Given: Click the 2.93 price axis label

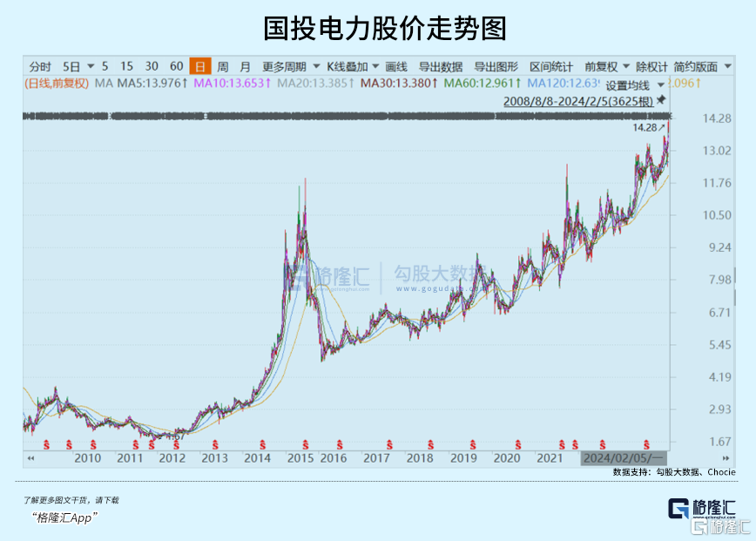Looking at the screenshot, I should (x=720, y=409).
